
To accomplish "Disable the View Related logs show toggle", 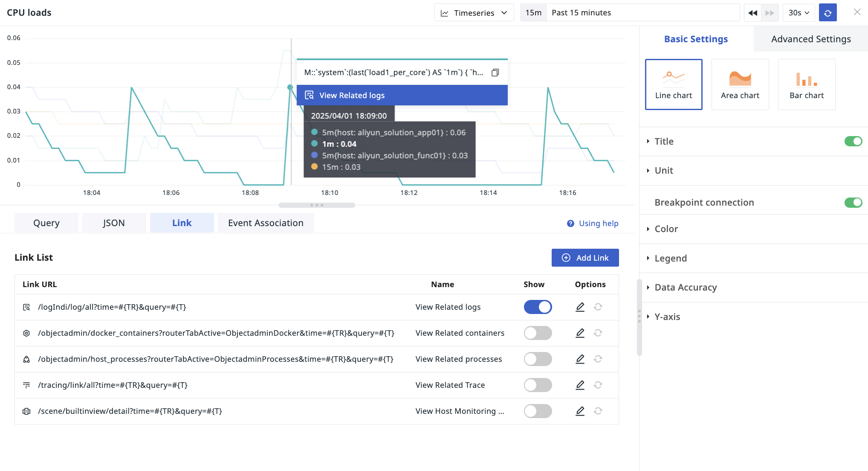I will pyautogui.click(x=538, y=307).
